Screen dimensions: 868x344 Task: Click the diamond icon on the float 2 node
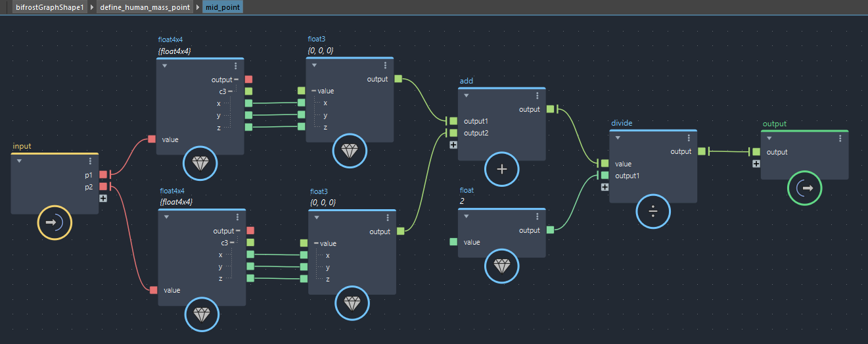point(502,266)
